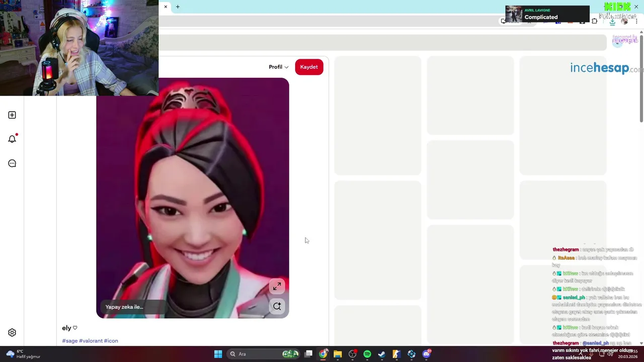Viewport: 644px width, 362px height.
Task: Switch to Chrome in the taskbar
Action: (323, 354)
